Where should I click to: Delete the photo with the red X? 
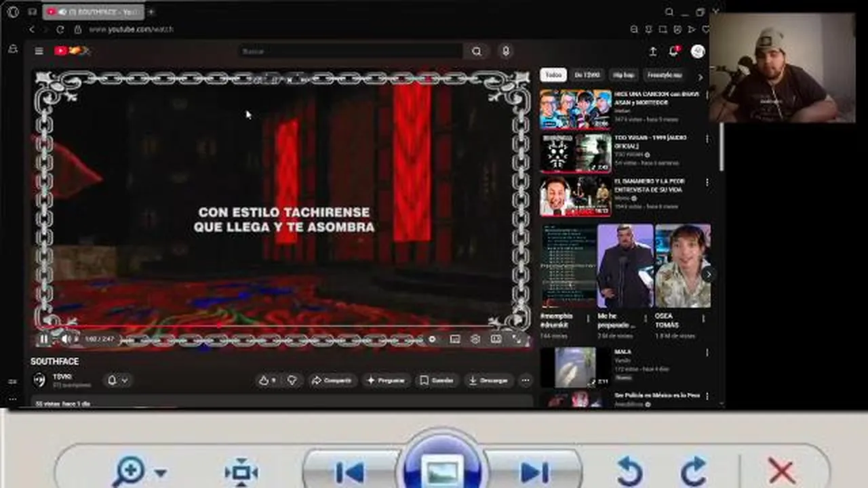point(781,471)
